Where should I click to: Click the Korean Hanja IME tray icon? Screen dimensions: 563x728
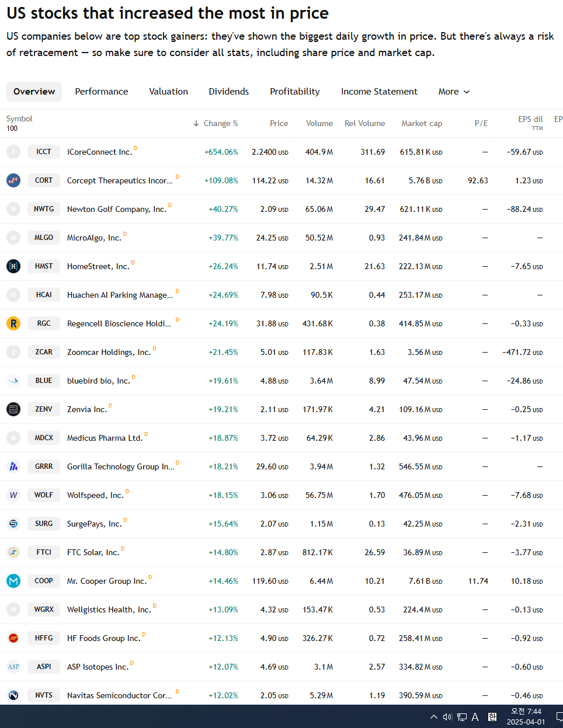(492, 717)
